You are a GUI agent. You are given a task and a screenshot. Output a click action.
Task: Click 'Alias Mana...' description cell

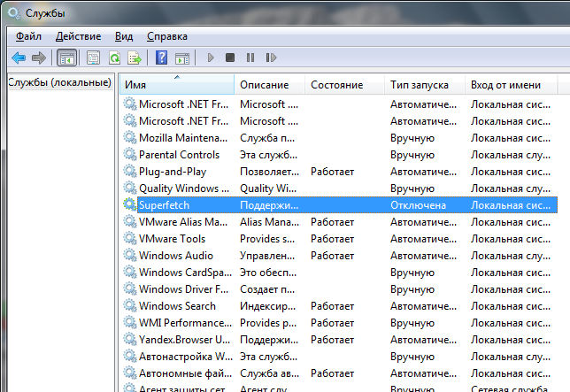pos(269,222)
